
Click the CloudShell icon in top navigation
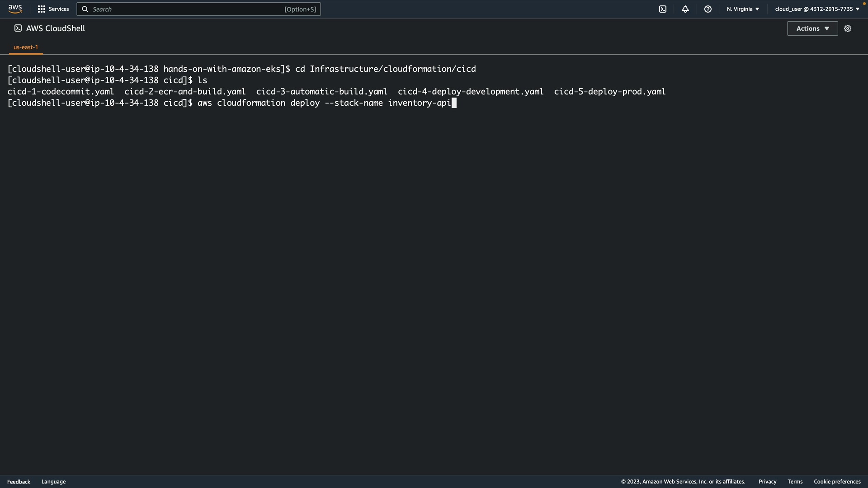tap(663, 9)
